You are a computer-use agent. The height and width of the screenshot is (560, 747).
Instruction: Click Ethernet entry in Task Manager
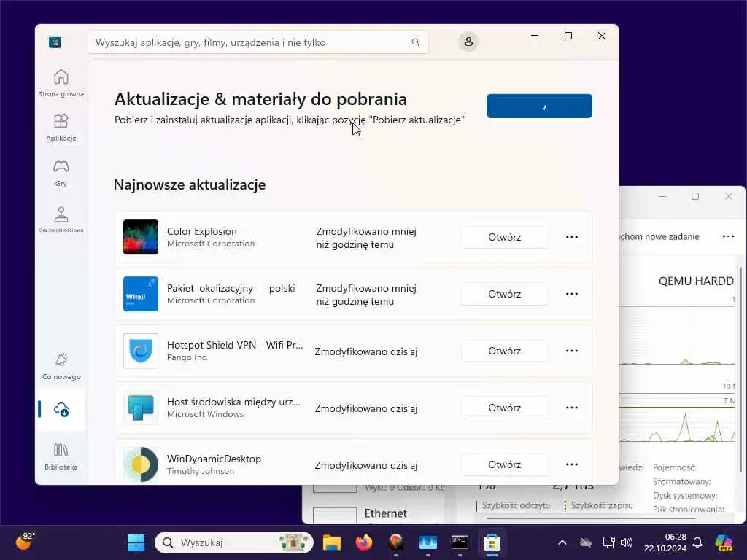click(x=385, y=513)
